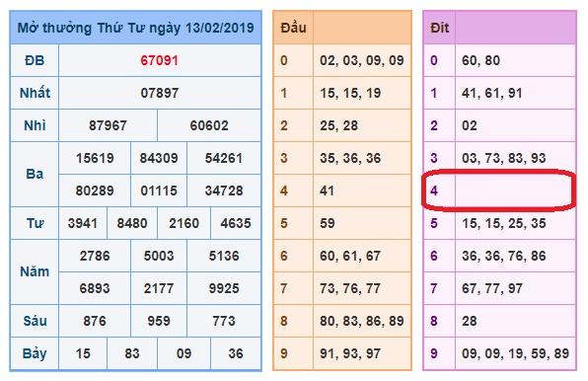Viewport: 588px width, 381px height.
Task: Select fourth prize number 4635
Action: [x=236, y=223]
